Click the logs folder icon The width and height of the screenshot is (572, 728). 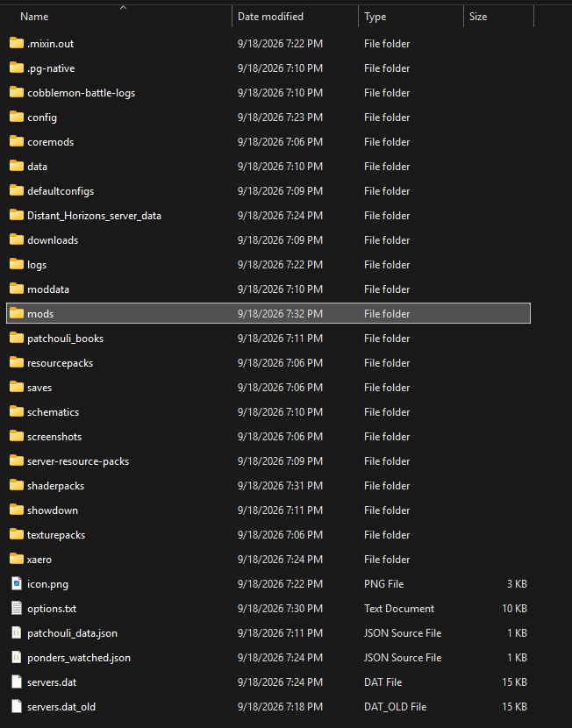[x=17, y=265]
